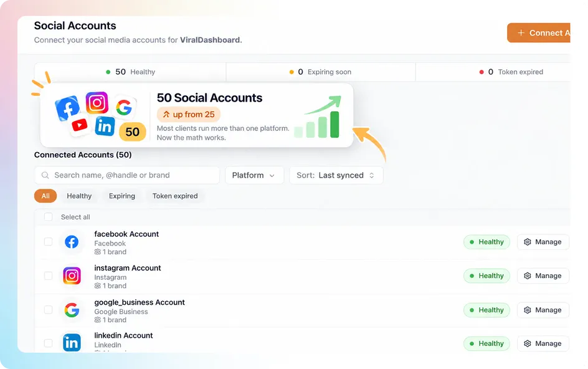Image resolution: width=588 pixels, height=369 pixels.
Task: Click the "Connected Accounts (50)" heading
Action: click(x=83, y=155)
